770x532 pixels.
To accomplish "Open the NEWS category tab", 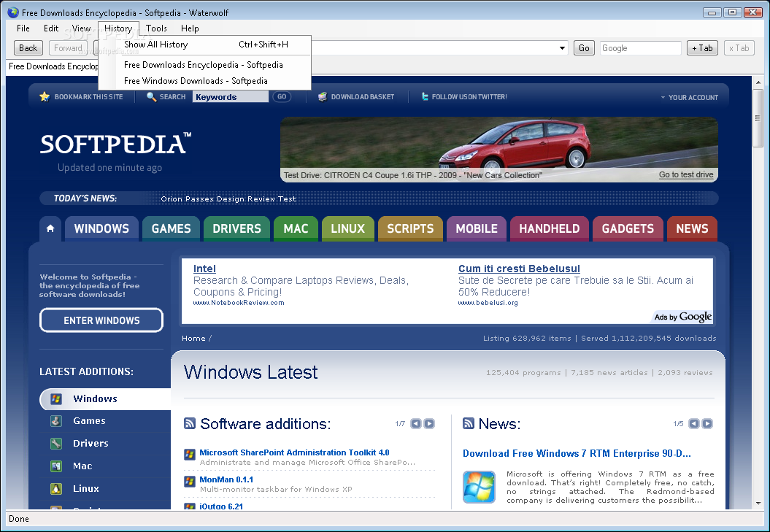I will tap(692, 228).
